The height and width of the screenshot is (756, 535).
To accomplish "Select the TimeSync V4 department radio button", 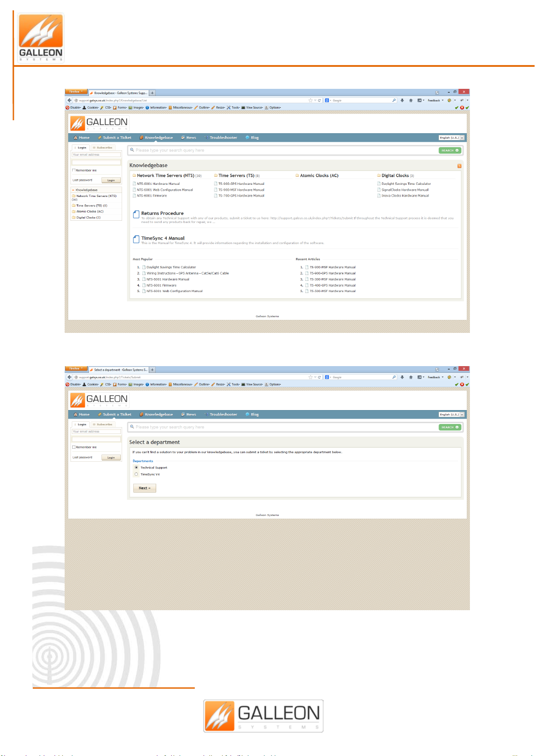I will tap(136, 474).
